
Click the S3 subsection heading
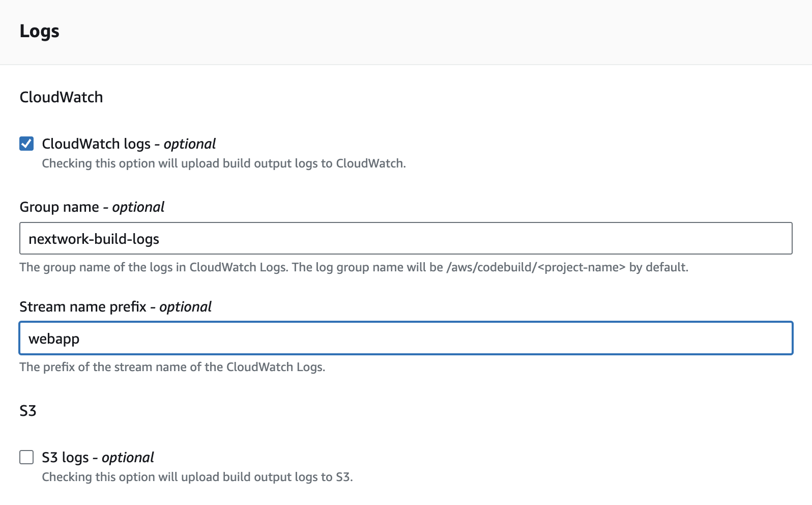[x=28, y=411]
